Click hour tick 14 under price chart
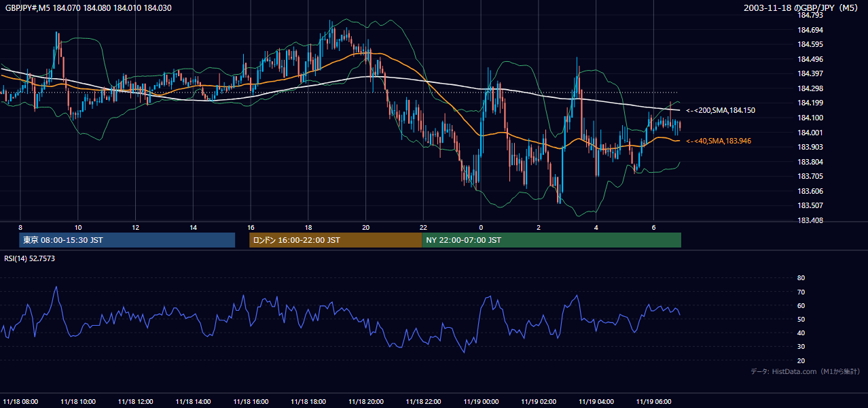Viewport: 868px width, 408px height. (x=193, y=227)
